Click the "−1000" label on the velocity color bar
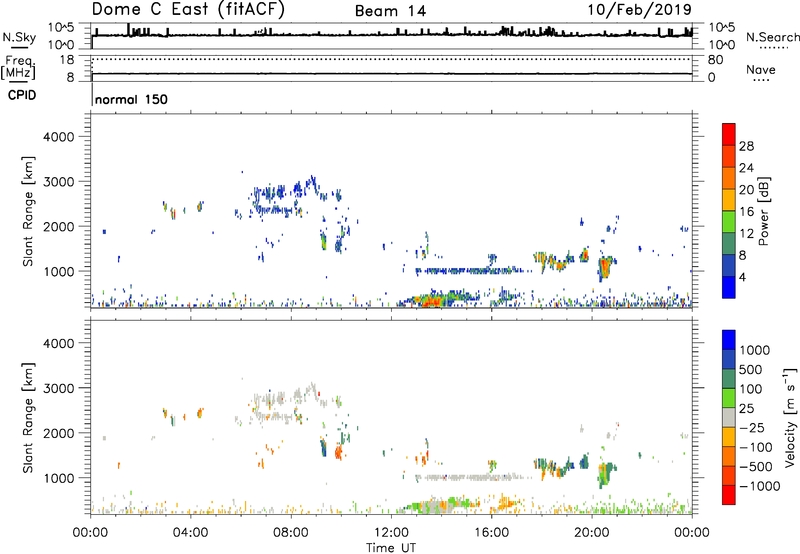Image resolution: width=800 pixels, height=554 pixels. click(x=760, y=486)
